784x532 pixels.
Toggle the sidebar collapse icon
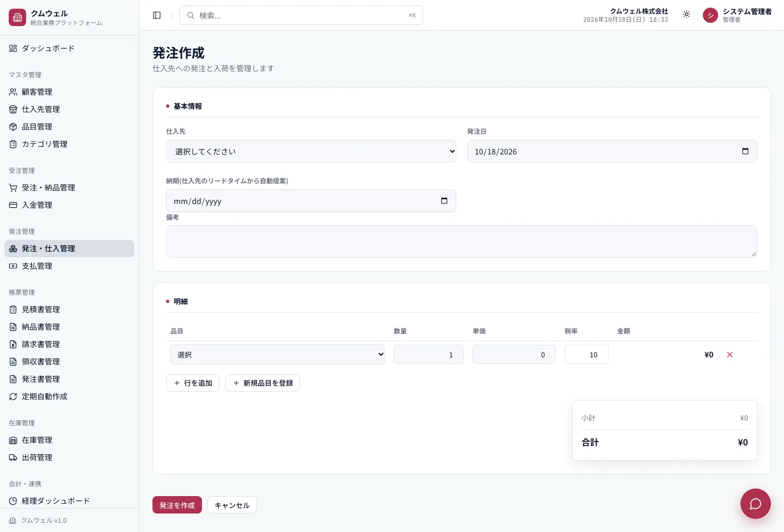(x=157, y=15)
